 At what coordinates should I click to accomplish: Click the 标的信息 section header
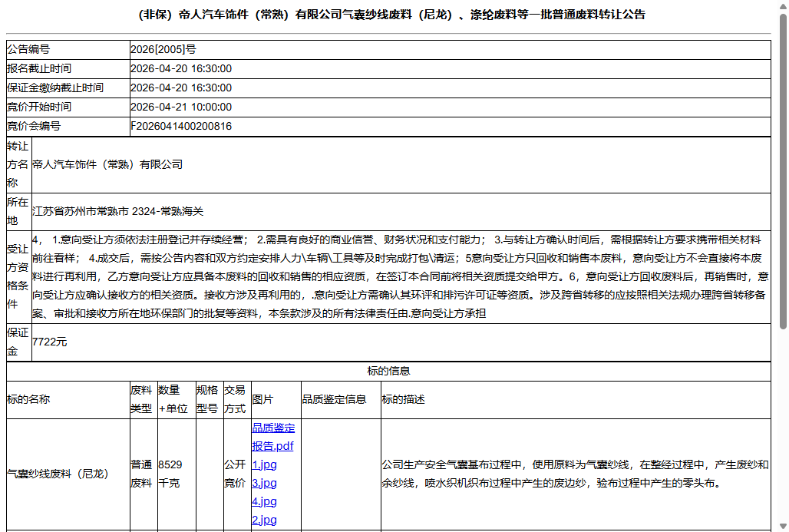click(388, 371)
